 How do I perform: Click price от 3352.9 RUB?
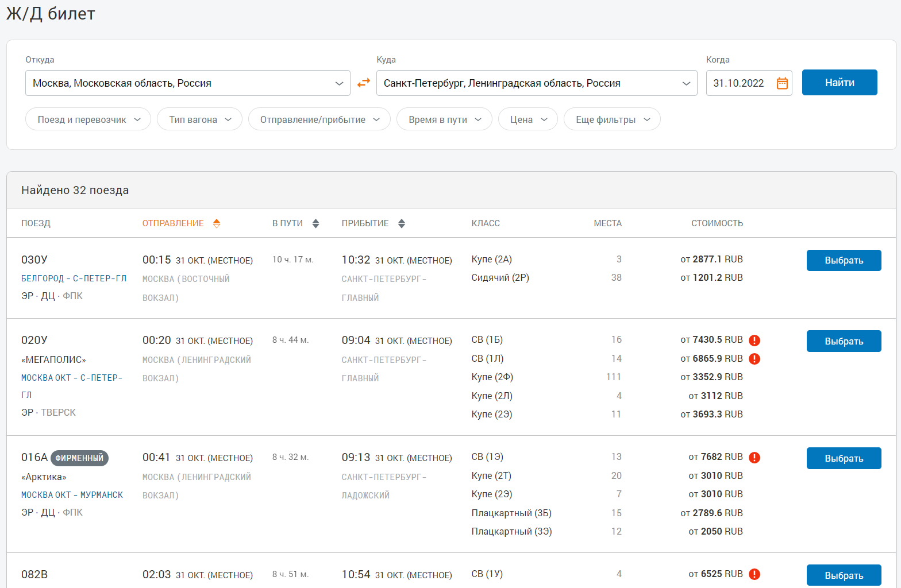click(712, 377)
